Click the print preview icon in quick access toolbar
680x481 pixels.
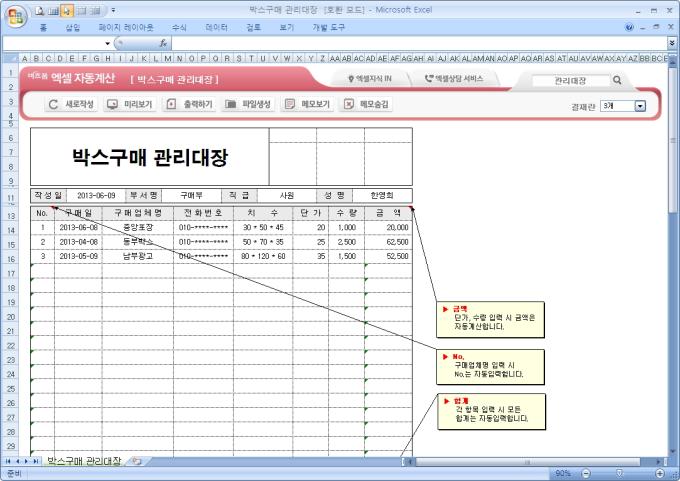(x=40, y=11)
